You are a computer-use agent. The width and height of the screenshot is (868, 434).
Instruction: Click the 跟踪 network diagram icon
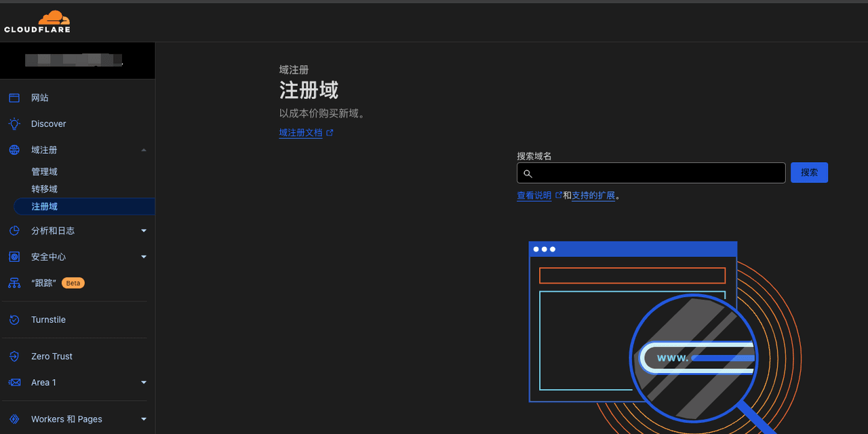[14, 283]
